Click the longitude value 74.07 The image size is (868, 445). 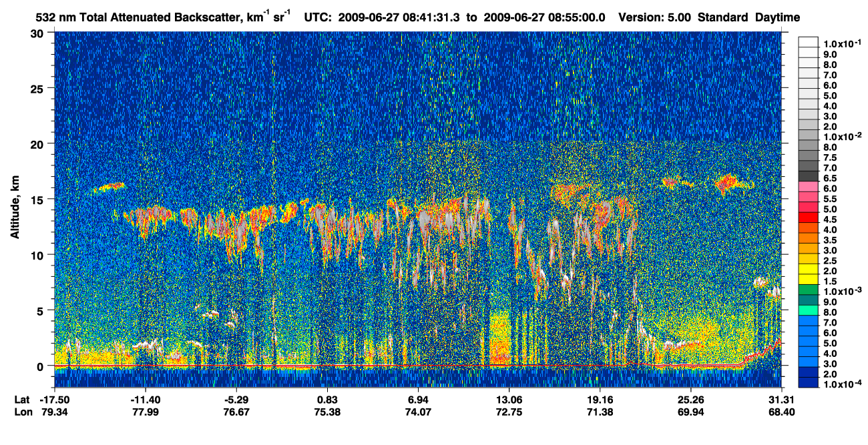(418, 412)
